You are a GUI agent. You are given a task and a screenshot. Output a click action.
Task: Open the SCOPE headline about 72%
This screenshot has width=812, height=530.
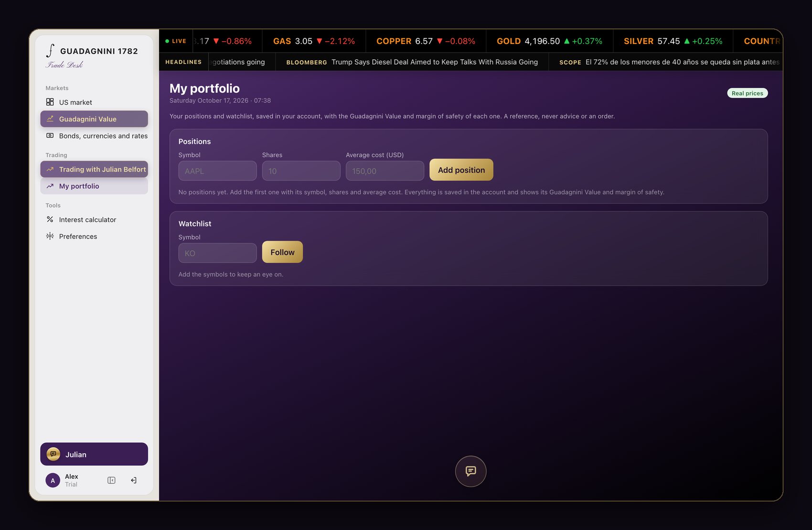click(669, 62)
